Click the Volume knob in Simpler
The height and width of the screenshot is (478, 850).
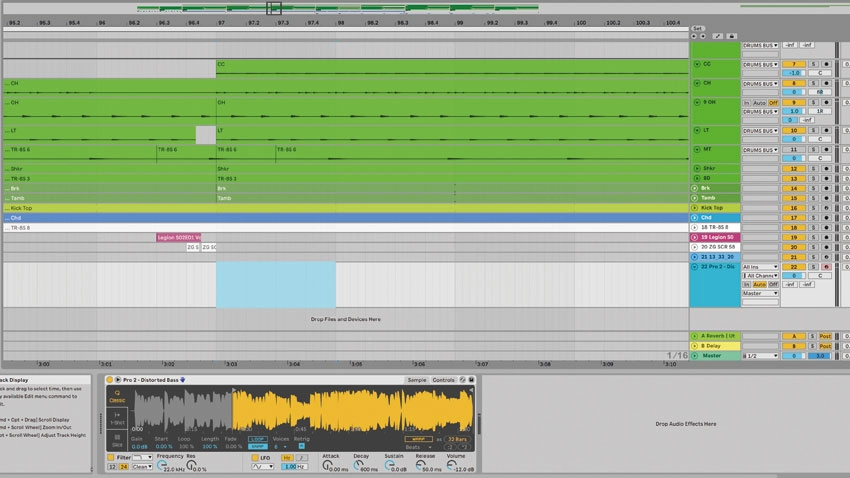[x=452, y=465]
